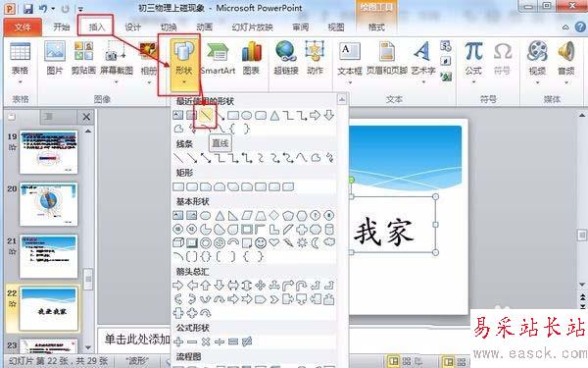Pick the left arrow in 箭头总汇

192,286
